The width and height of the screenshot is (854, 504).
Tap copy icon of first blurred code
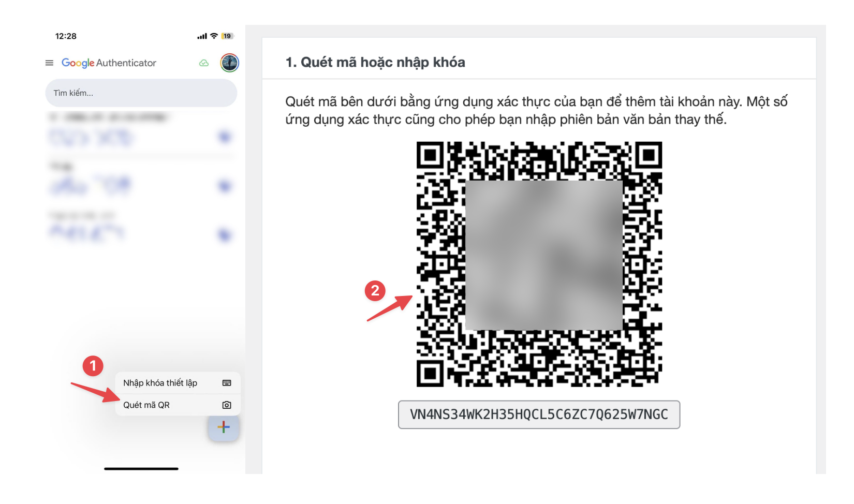point(225,137)
